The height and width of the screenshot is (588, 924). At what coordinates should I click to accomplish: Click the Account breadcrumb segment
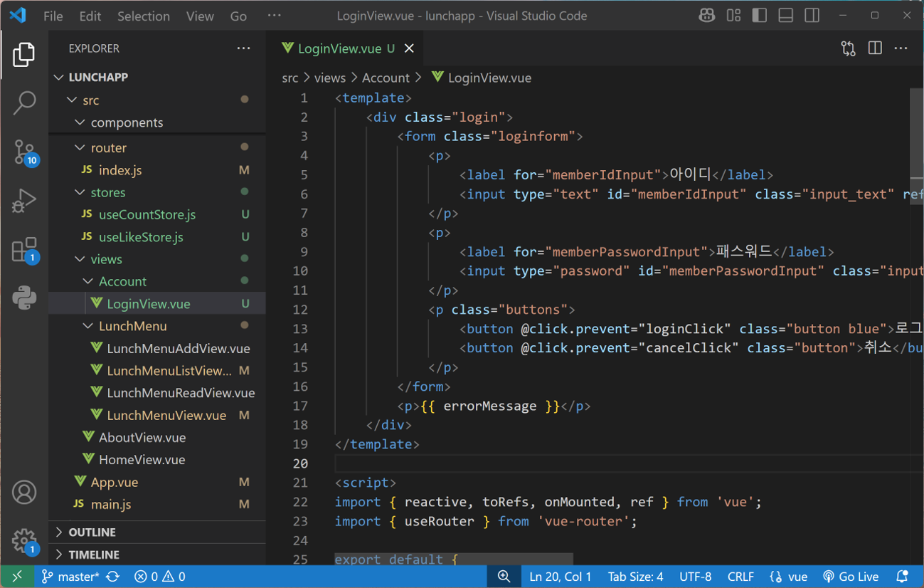click(386, 78)
